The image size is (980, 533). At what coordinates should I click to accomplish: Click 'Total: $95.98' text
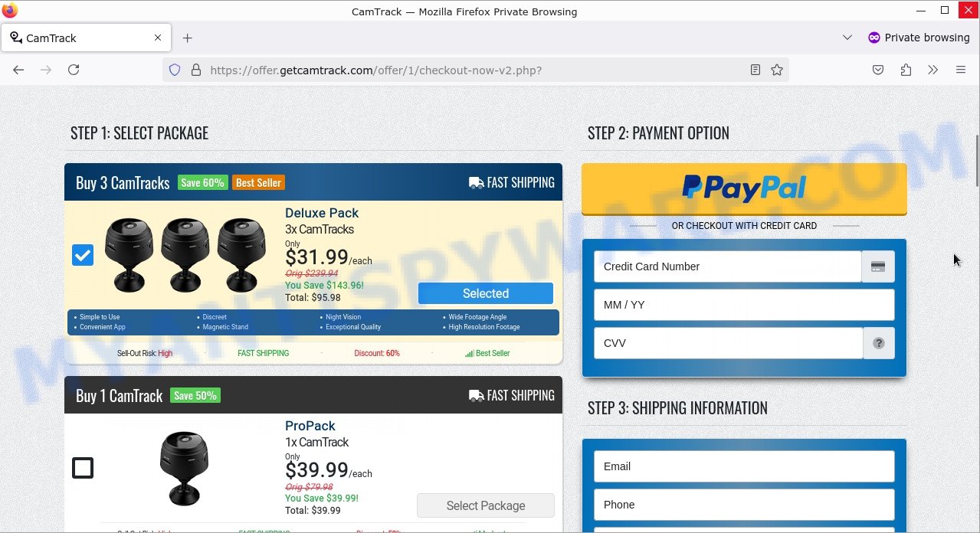point(313,298)
